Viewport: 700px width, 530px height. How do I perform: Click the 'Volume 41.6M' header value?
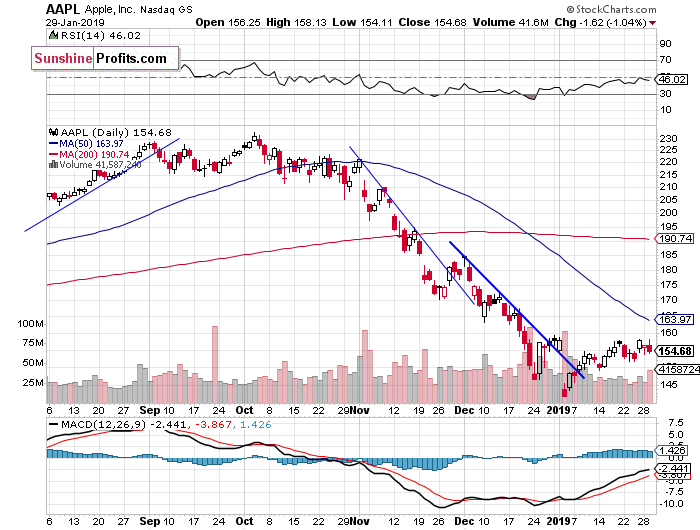click(x=510, y=22)
